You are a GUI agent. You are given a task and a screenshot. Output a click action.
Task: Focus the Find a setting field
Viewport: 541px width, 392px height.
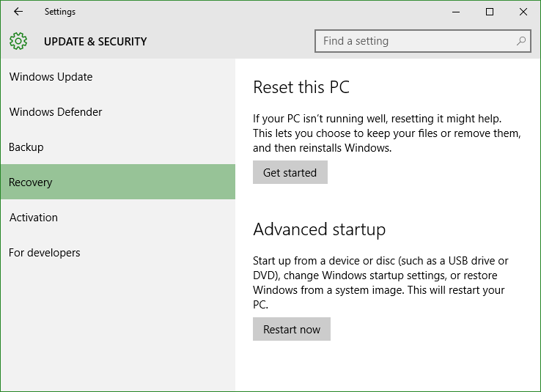[x=423, y=41]
